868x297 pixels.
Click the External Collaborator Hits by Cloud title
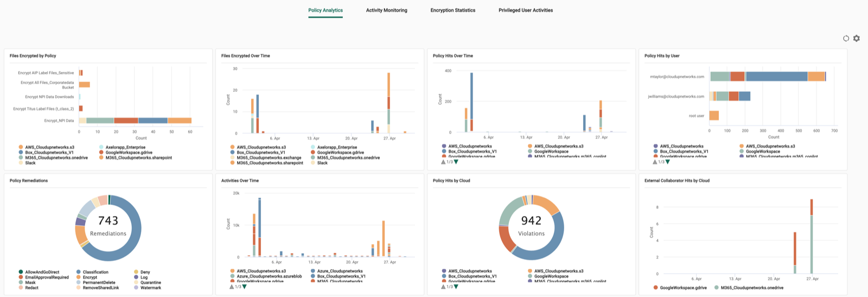tap(677, 181)
